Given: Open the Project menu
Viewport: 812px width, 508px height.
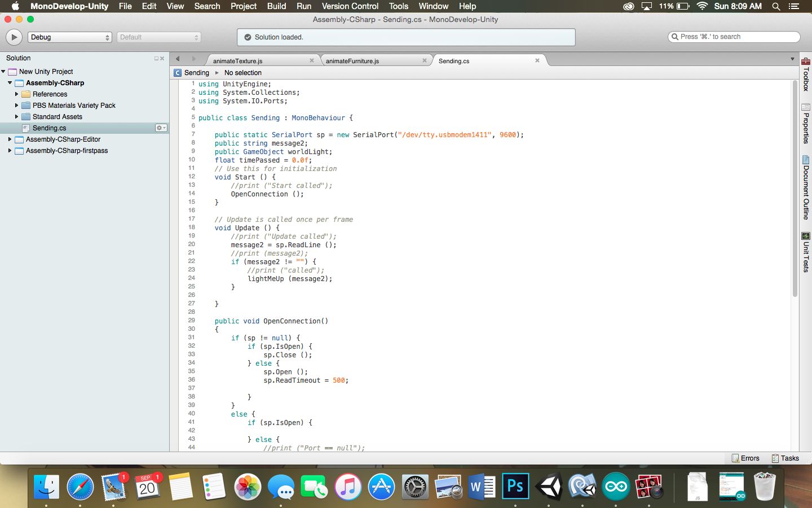Looking at the screenshot, I should coord(244,6).
